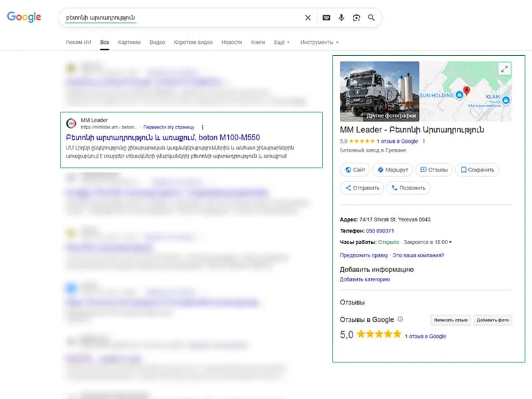
Task: Open three-dot menu beside panel rating
Action: pyautogui.click(x=424, y=141)
